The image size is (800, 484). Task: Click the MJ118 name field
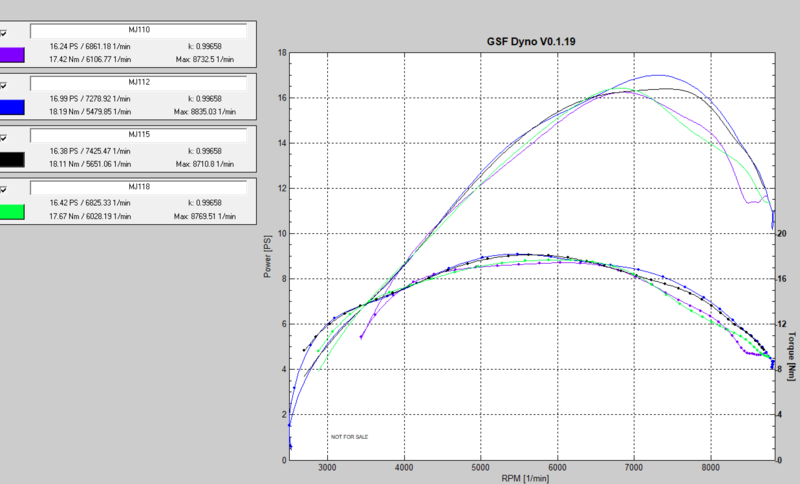pyautogui.click(x=139, y=187)
